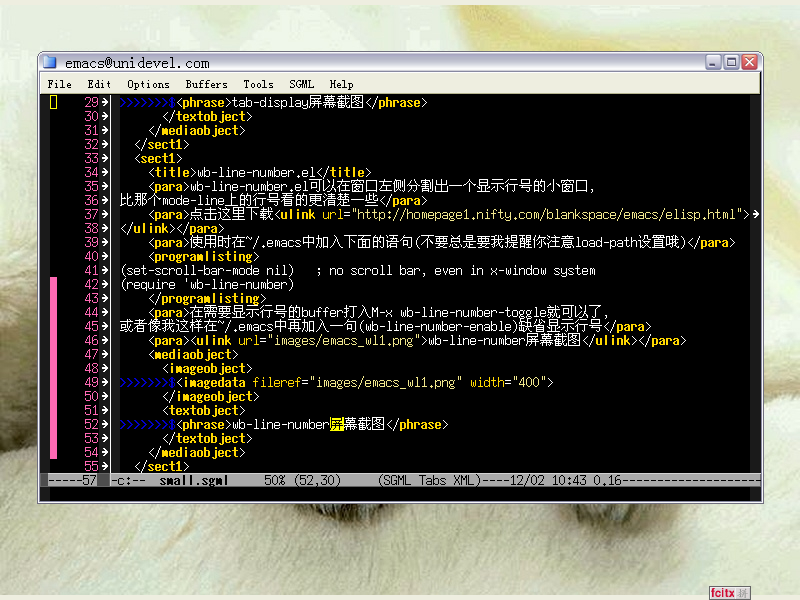Click the "57" total in the line-number mode line
This screenshot has height=600, width=800.
89,481
